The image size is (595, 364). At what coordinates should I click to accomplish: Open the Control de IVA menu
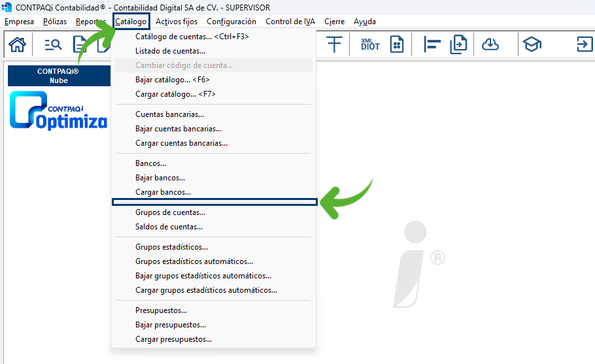pos(290,22)
